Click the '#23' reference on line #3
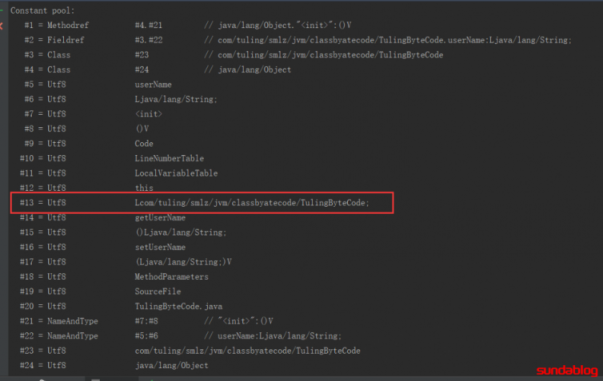Screen dimensions: 603x381 pyautogui.click(x=142, y=55)
